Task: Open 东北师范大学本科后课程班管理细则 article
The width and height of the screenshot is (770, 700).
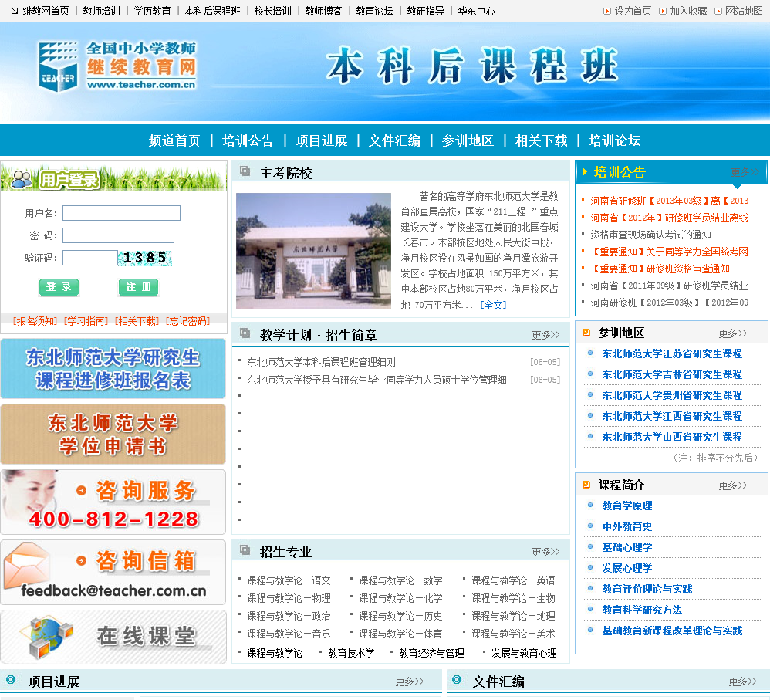Action: pos(321,362)
